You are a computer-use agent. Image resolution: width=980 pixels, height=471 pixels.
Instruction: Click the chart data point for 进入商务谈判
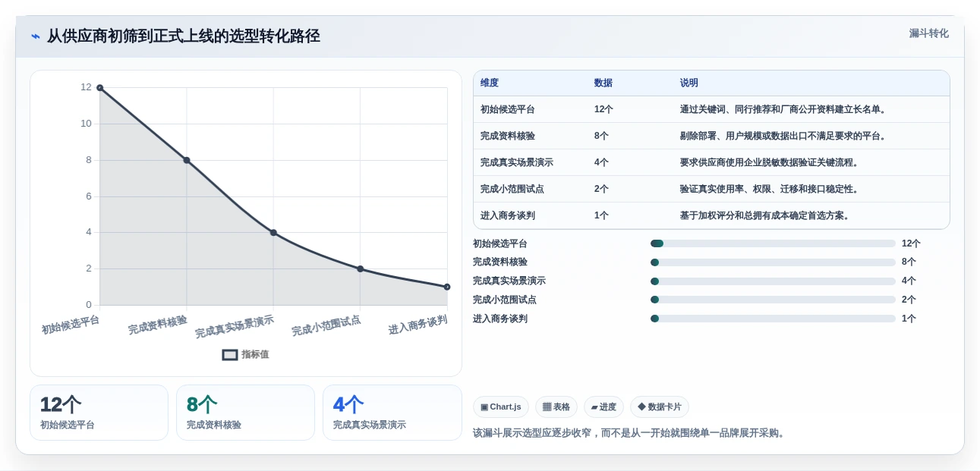[x=447, y=287]
